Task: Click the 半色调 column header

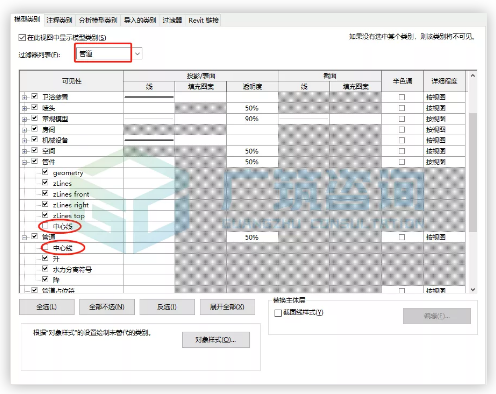Action: 402,81
